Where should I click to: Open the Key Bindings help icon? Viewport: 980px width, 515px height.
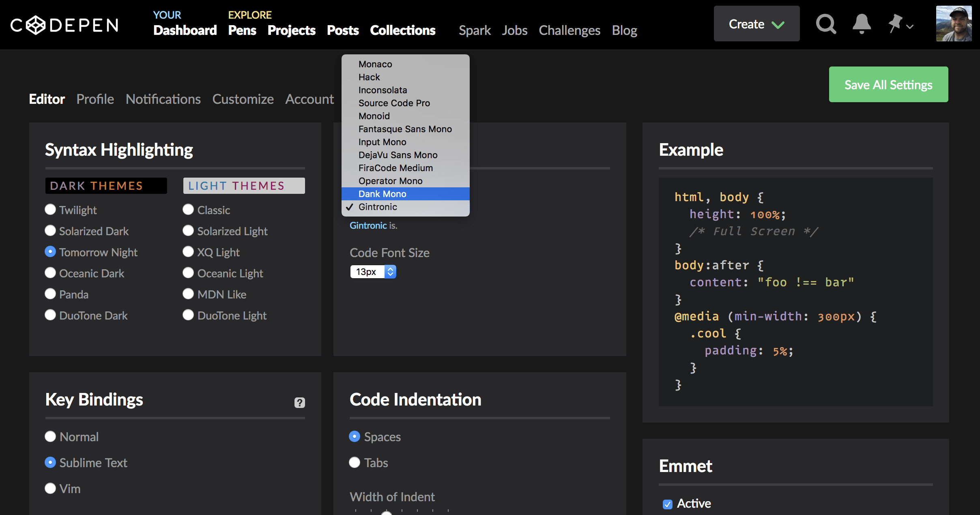click(x=299, y=402)
